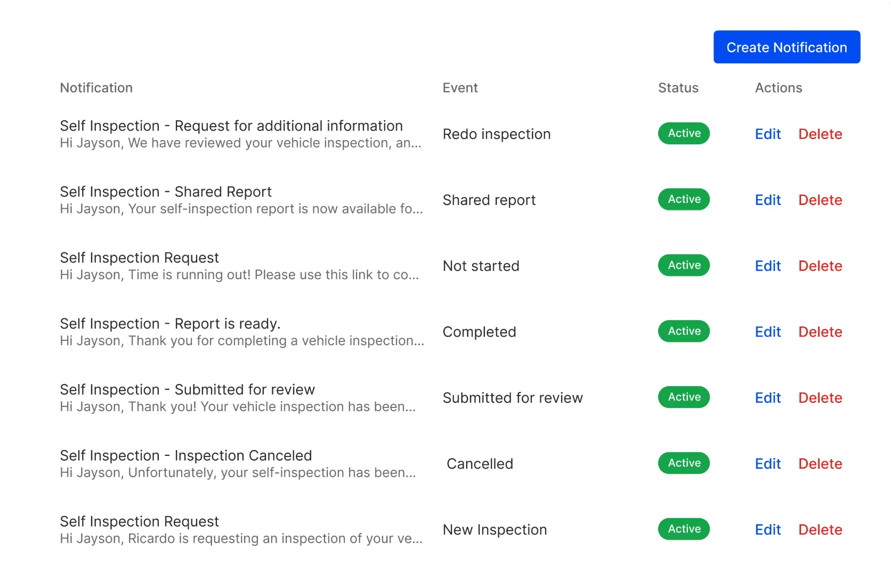
Task: Click the 'Redo inspection' event cell
Action: tap(497, 134)
